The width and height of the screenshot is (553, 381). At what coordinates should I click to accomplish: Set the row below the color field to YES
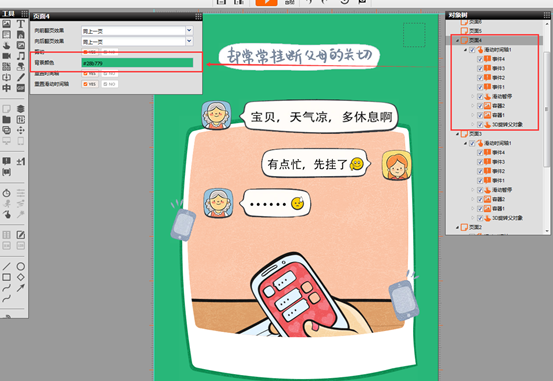tap(90, 73)
